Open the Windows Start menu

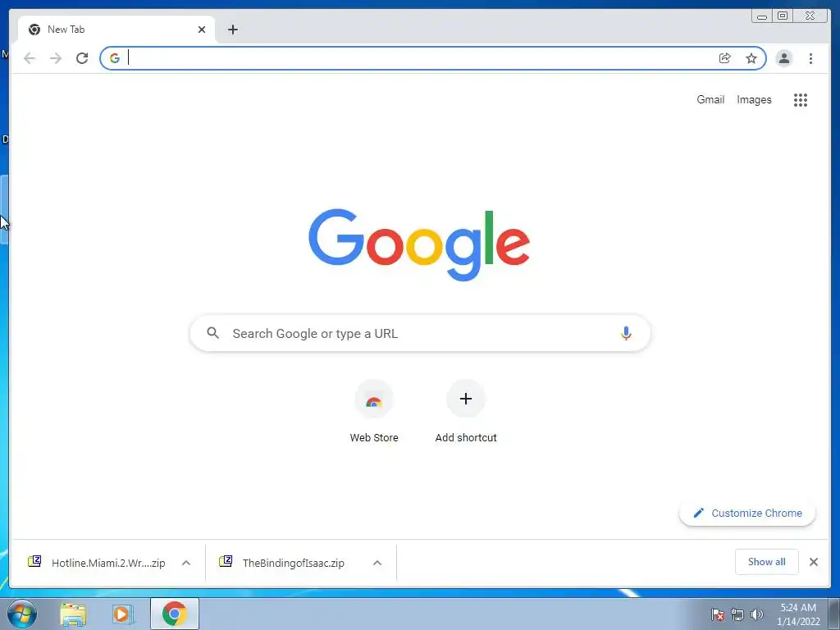(22, 614)
